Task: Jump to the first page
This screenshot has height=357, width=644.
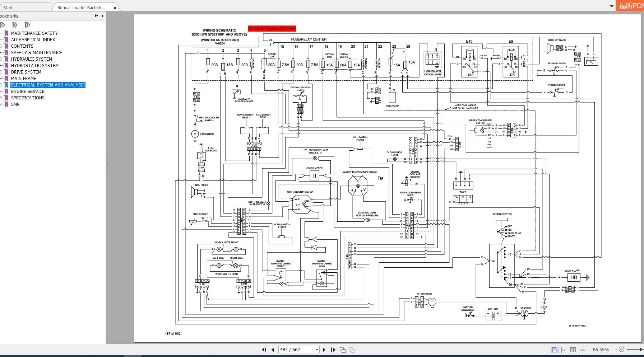Action: point(264,349)
